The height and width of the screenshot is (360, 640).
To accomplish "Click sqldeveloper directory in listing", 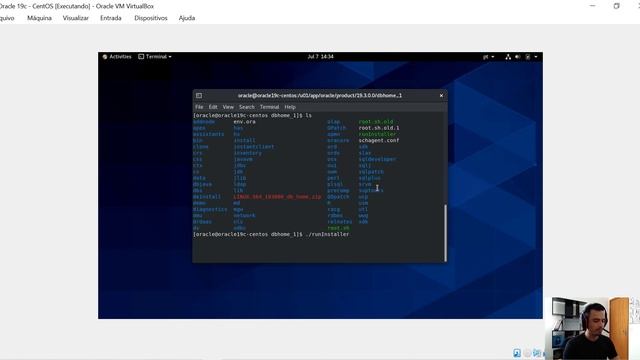I will click(x=377, y=159).
